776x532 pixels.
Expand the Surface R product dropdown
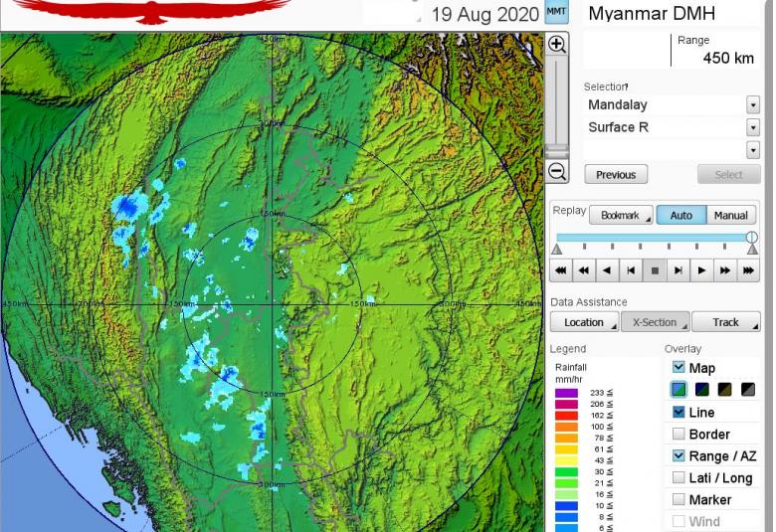(752, 127)
